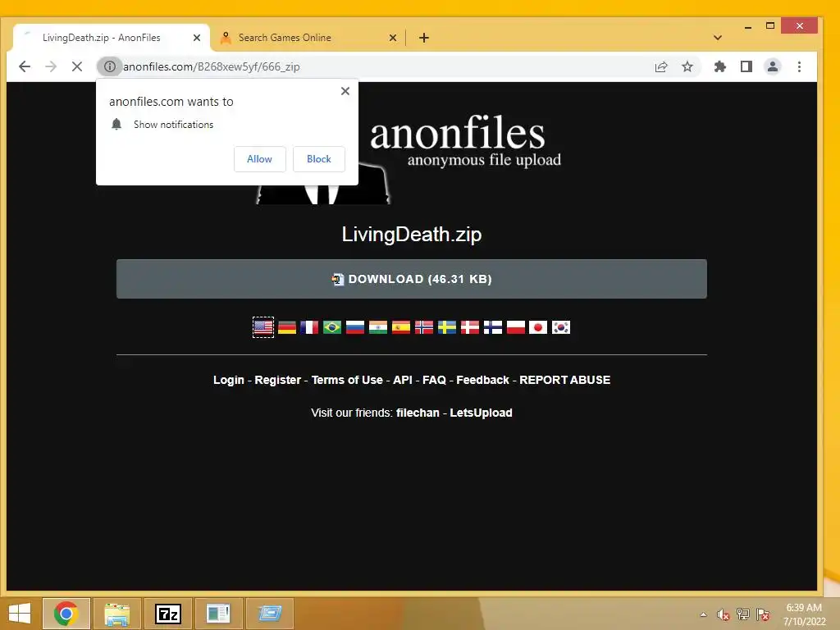This screenshot has width=840, height=630.
Task: Select the Japanese flag language
Action: click(538, 327)
